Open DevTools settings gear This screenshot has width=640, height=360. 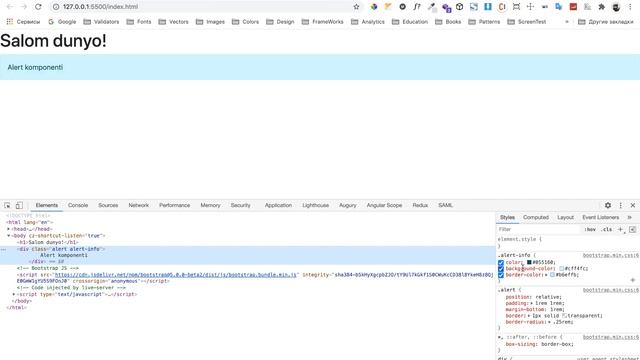(x=608, y=205)
